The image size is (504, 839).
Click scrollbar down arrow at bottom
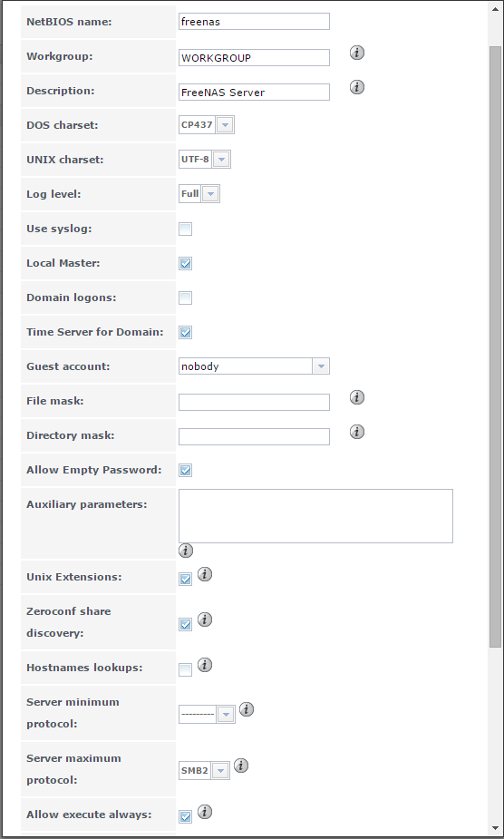click(495, 828)
